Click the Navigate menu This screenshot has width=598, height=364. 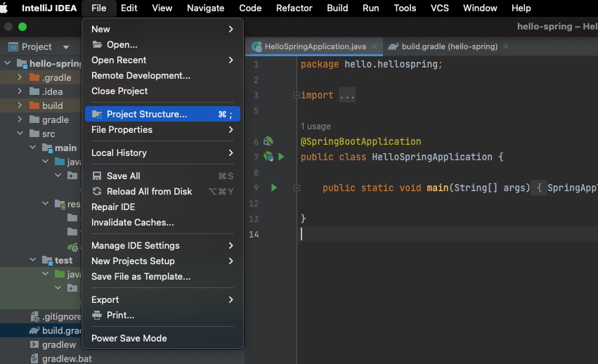[206, 8]
